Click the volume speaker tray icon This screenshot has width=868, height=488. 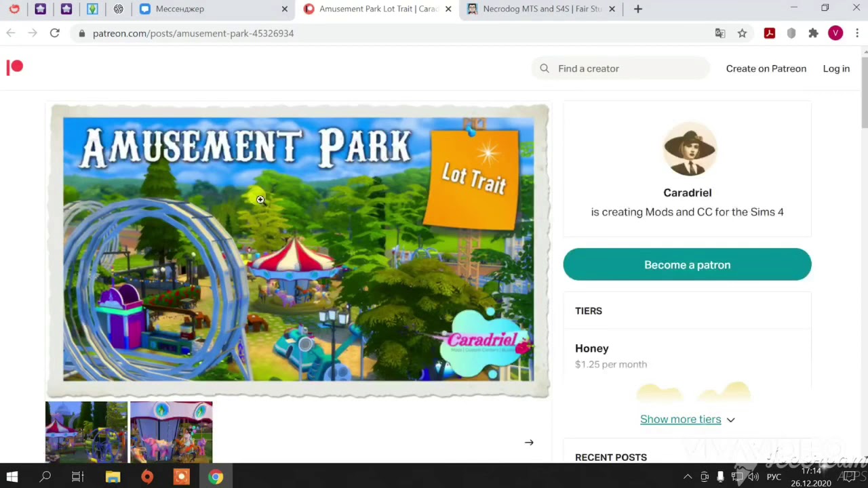(x=753, y=477)
